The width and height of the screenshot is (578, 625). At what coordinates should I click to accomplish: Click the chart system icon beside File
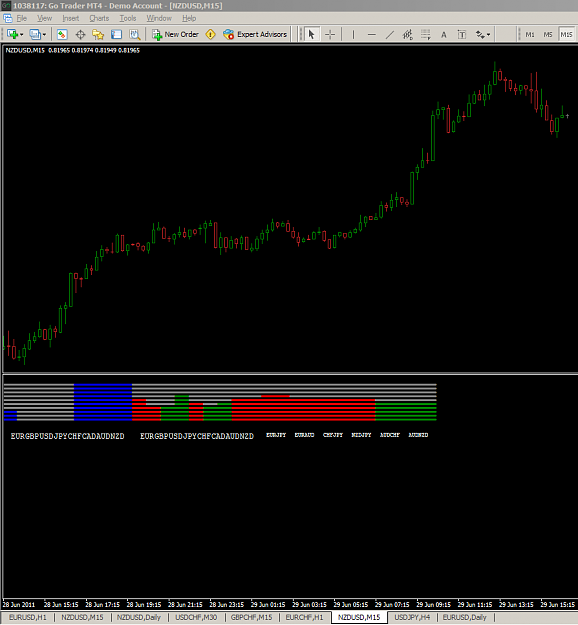(8, 18)
